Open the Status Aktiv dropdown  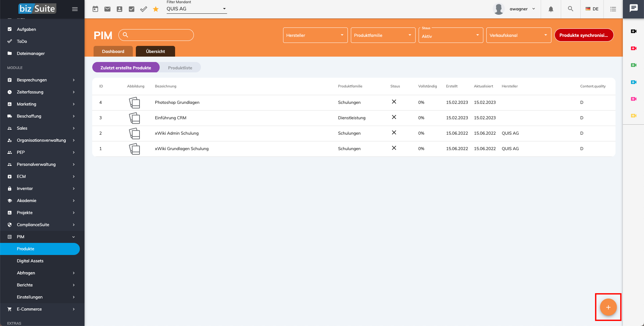(451, 35)
